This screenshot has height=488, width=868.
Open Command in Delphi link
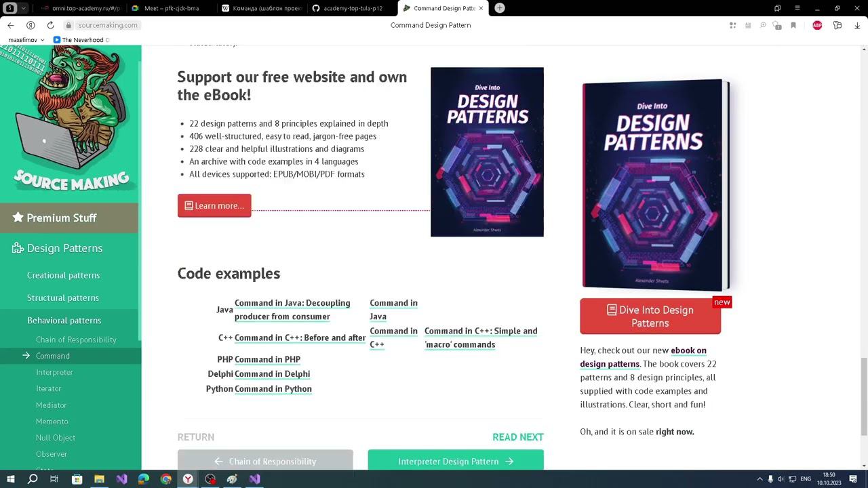(x=272, y=373)
